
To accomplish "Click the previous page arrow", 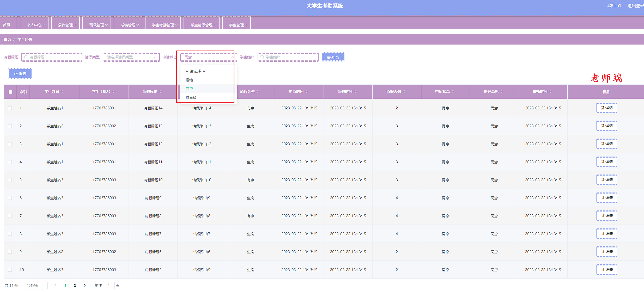I will (x=55, y=285).
